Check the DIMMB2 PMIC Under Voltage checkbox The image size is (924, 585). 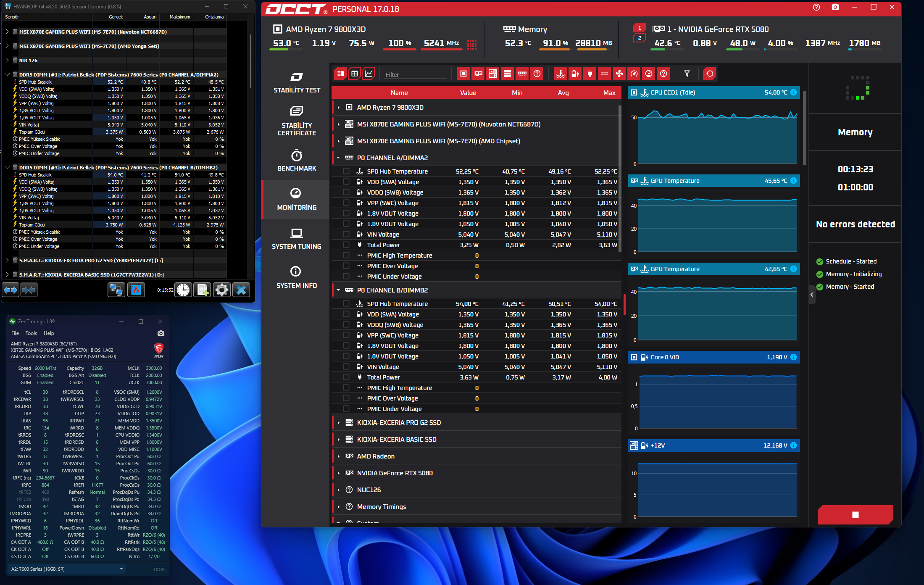pyautogui.click(x=346, y=409)
